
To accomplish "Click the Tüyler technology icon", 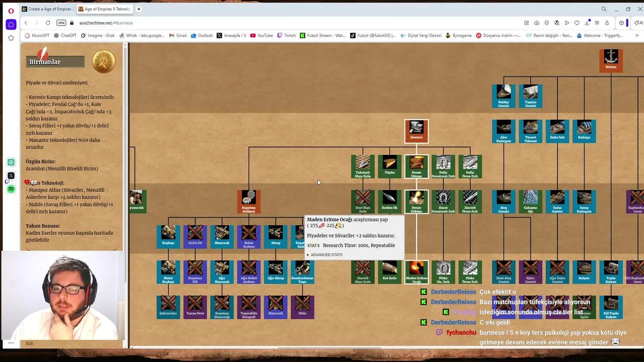I will (389, 166).
